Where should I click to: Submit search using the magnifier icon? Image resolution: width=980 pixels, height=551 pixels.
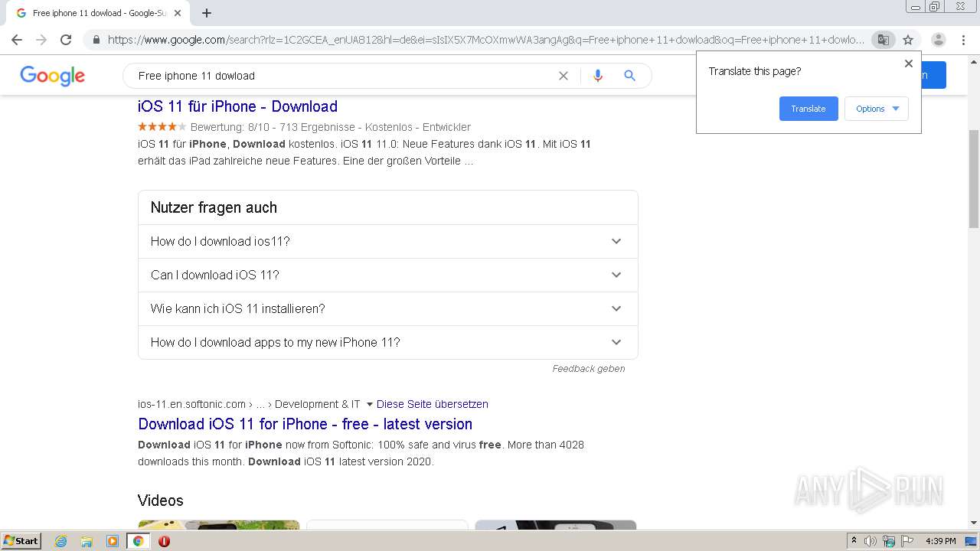630,76
